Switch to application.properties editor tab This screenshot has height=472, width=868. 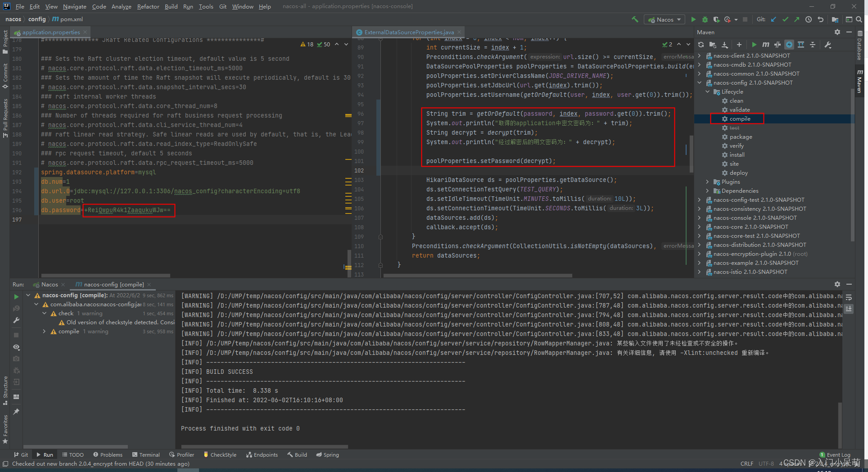(x=50, y=32)
